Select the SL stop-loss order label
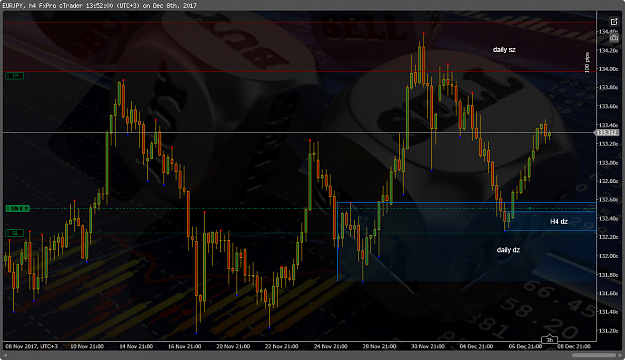 [x=15, y=233]
